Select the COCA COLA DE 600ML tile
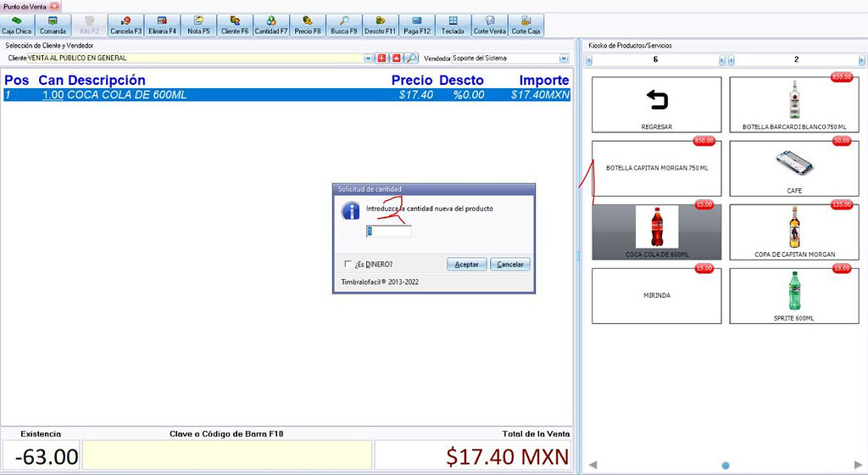 (657, 232)
